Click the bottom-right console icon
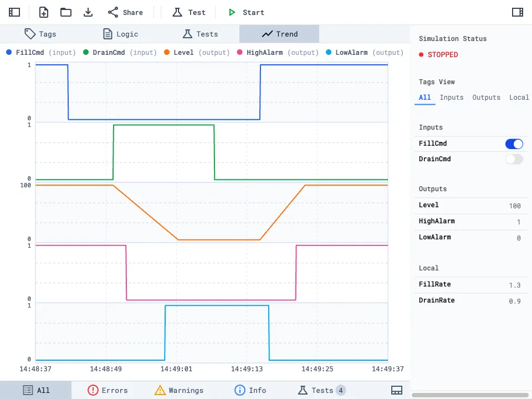This screenshot has height=399, width=532. click(397, 390)
